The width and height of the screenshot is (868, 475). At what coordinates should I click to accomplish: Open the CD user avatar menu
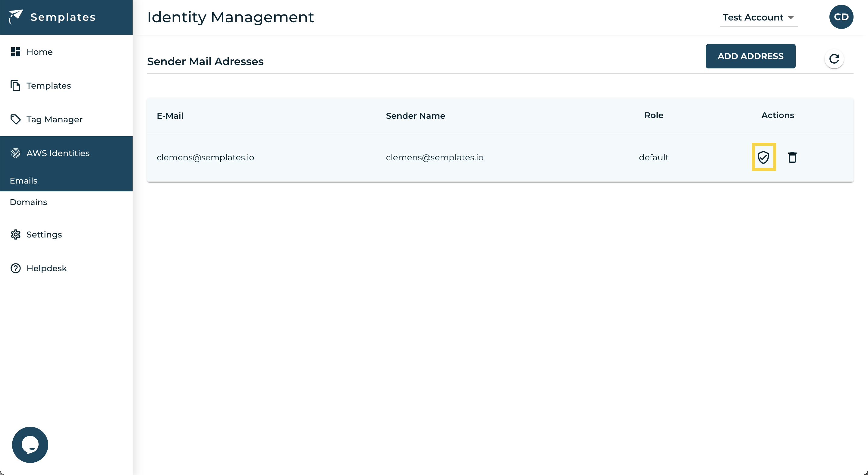coord(841,17)
